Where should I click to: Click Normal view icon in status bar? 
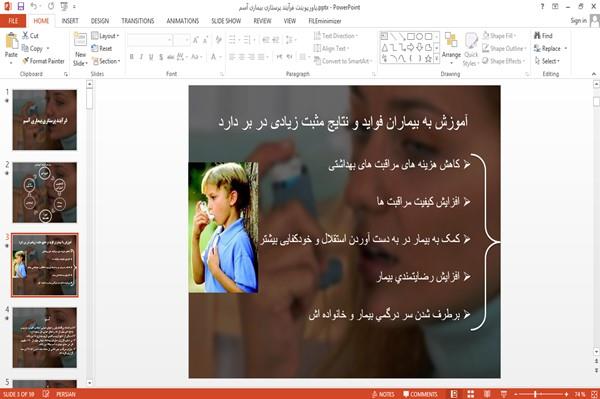pyautogui.click(x=454, y=394)
